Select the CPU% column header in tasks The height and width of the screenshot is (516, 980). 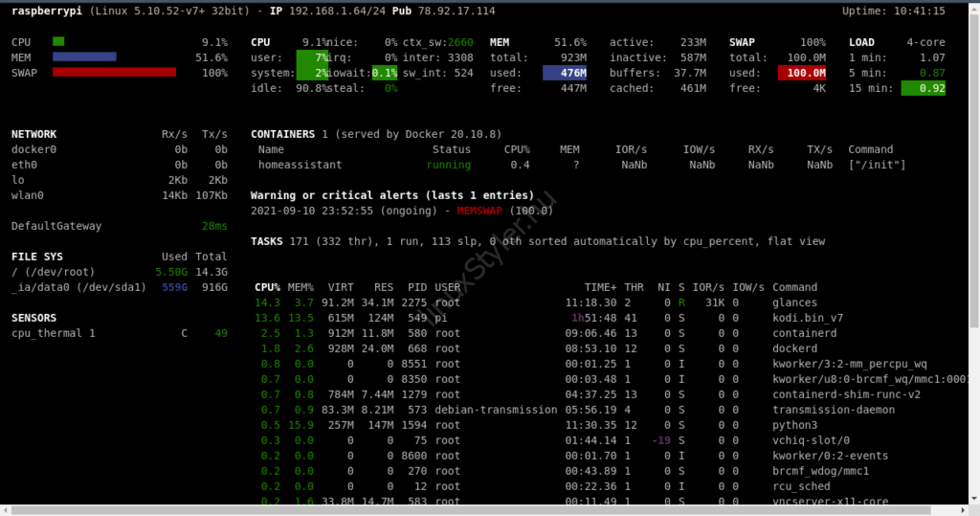[267, 287]
